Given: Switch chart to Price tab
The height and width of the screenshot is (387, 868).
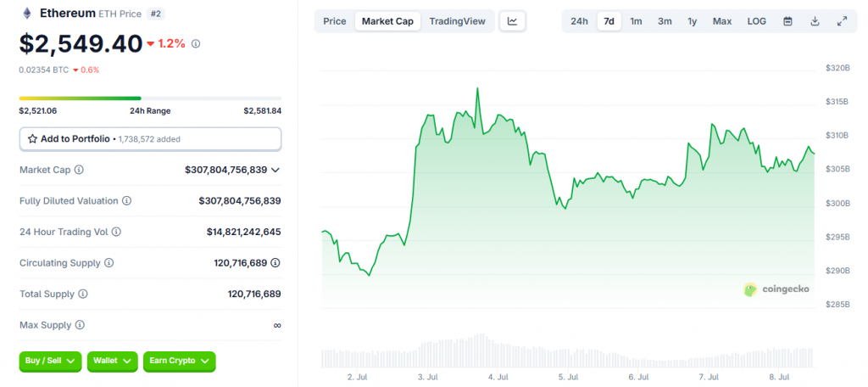Looking at the screenshot, I should (335, 21).
